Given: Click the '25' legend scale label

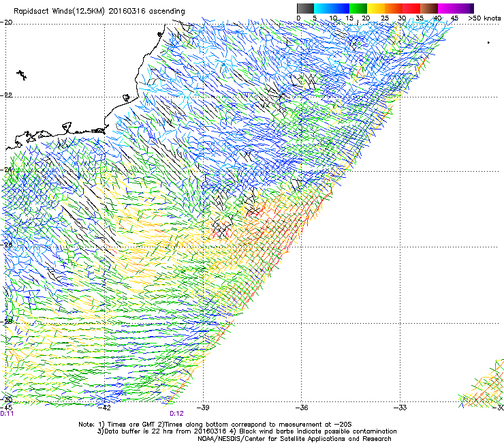Looking at the screenshot, I should coord(384,18).
